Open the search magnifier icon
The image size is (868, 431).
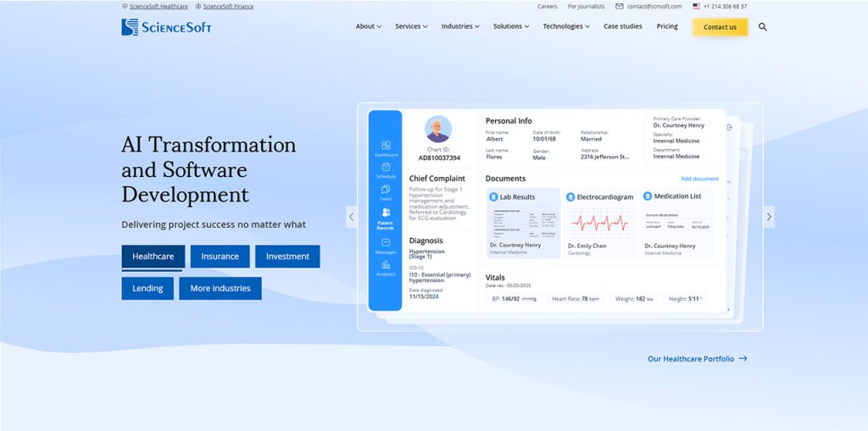762,26
